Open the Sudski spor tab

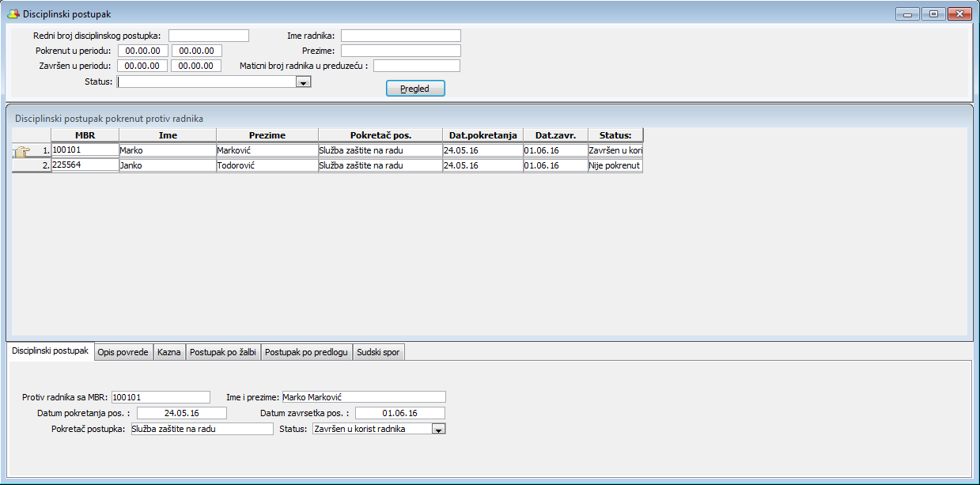tap(379, 353)
